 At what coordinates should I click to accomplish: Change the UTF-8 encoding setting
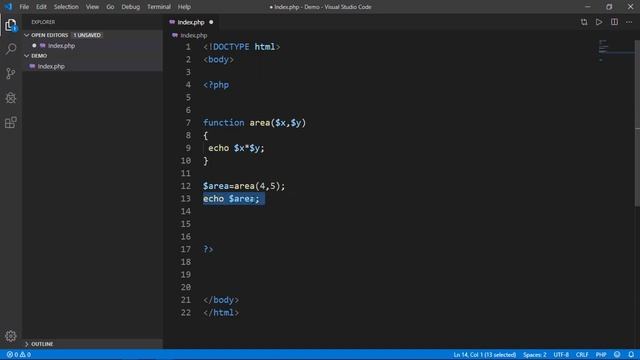(561, 355)
